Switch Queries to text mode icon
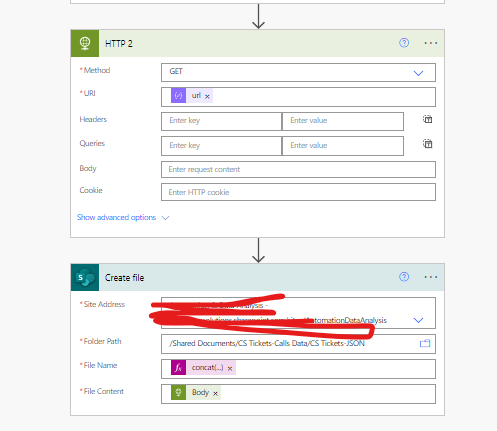Image resolution: width=497 pixels, height=431 pixels. point(428,144)
